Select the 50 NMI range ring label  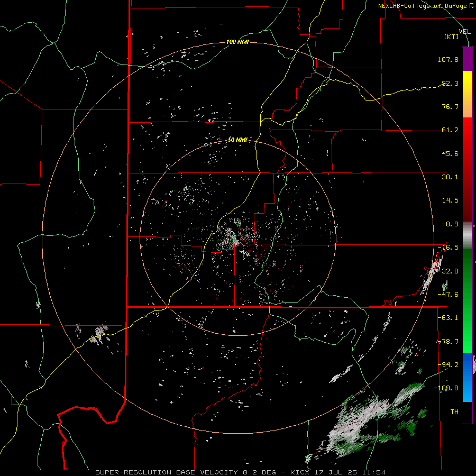(x=237, y=140)
